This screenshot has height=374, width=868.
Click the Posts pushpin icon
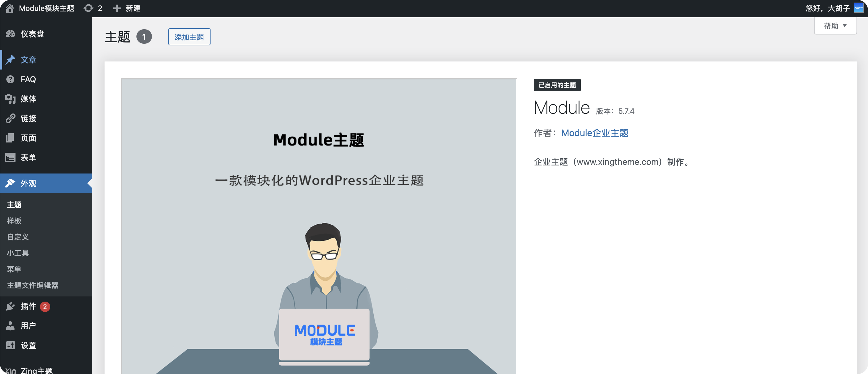(x=10, y=60)
